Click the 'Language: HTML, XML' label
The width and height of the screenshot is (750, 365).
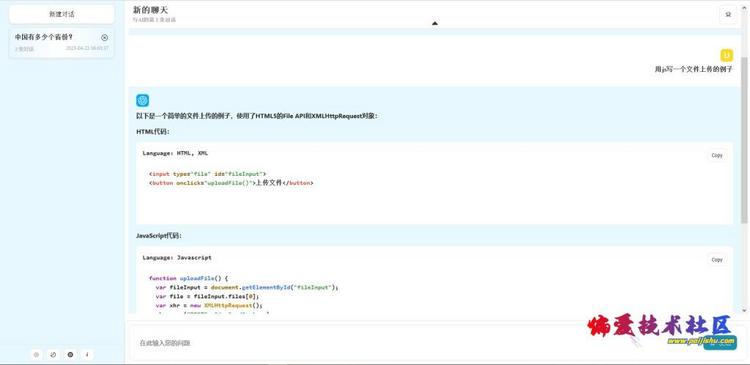pyautogui.click(x=175, y=153)
